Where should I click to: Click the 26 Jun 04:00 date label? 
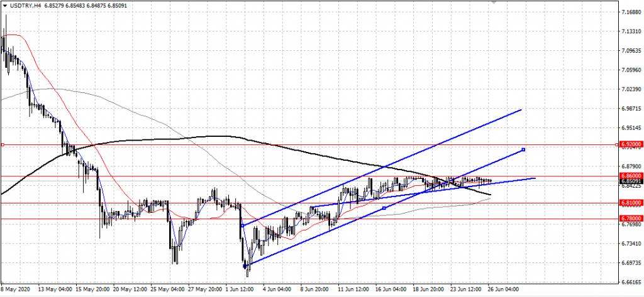pyautogui.click(x=503, y=290)
